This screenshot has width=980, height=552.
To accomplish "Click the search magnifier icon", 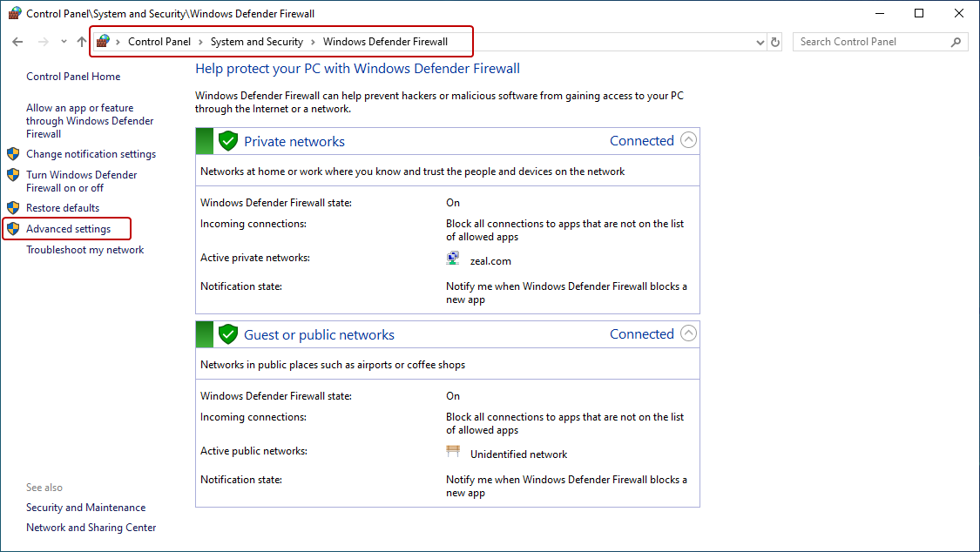I will (956, 42).
